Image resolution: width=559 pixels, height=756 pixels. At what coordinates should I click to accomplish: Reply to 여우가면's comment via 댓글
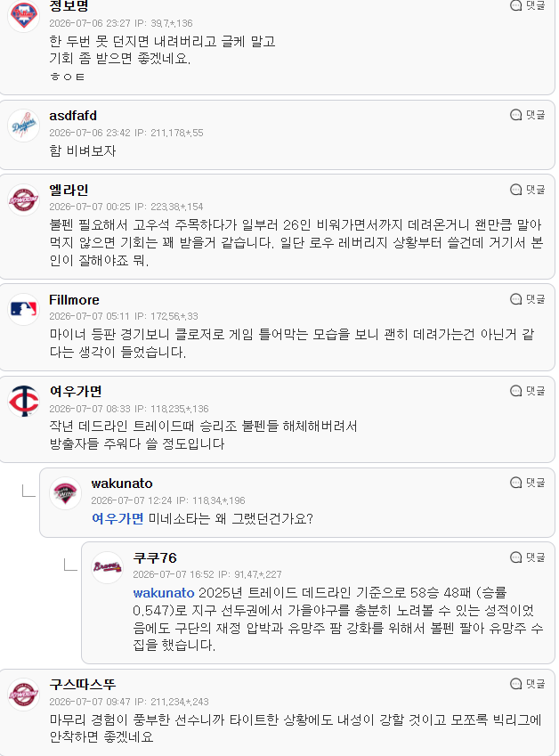click(528, 391)
